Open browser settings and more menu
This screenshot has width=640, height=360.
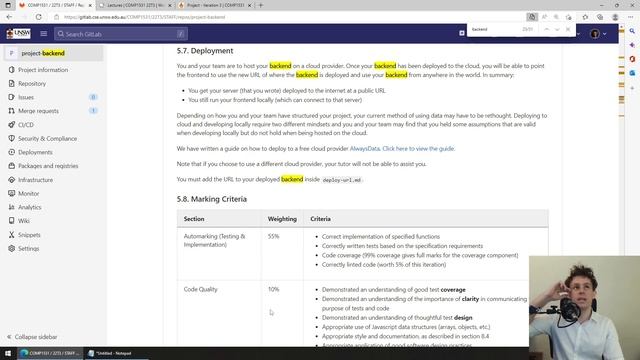[x=631, y=17]
